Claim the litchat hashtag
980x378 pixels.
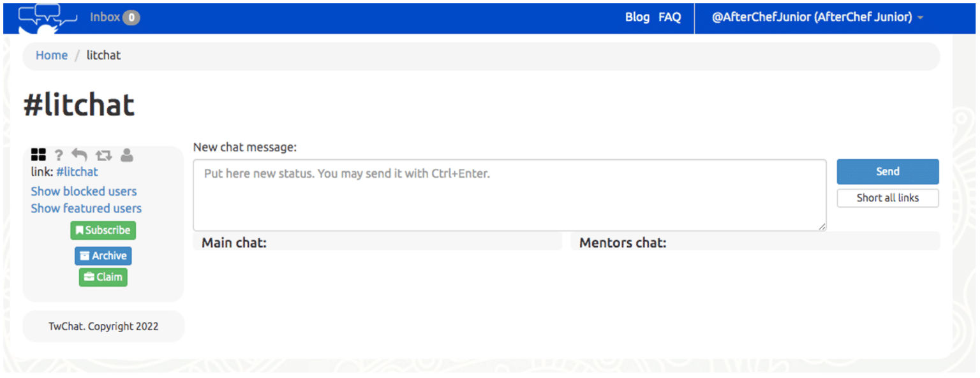[x=103, y=277]
